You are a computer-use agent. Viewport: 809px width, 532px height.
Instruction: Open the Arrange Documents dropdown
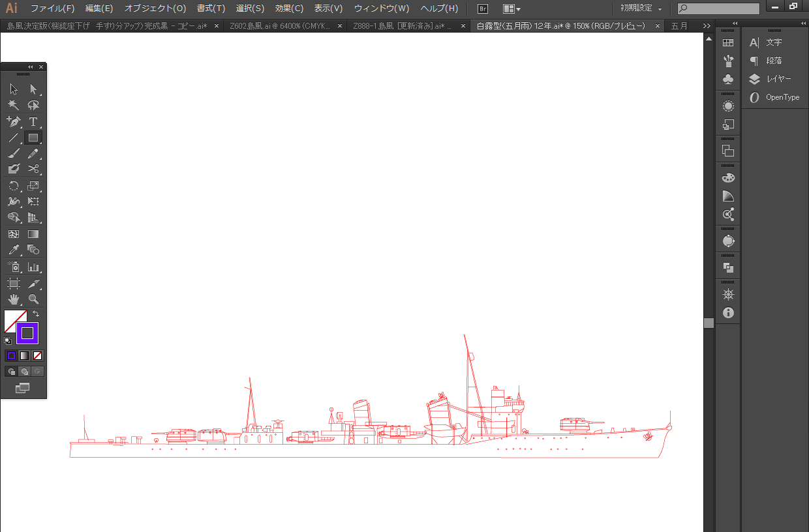pyautogui.click(x=511, y=8)
